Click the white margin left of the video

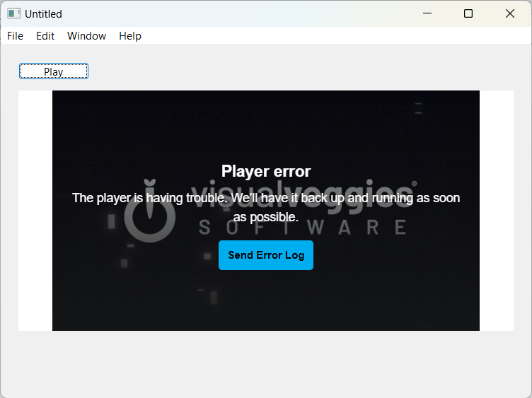(35, 211)
